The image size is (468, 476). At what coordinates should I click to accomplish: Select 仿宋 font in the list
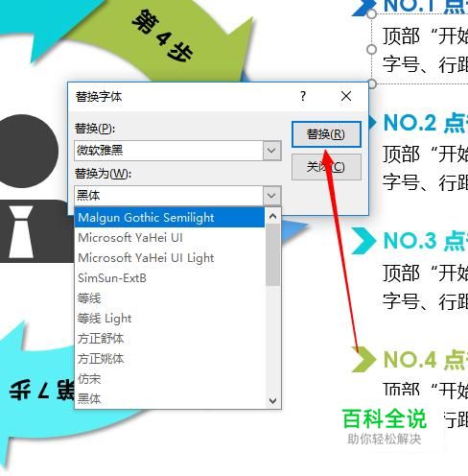coord(170,379)
